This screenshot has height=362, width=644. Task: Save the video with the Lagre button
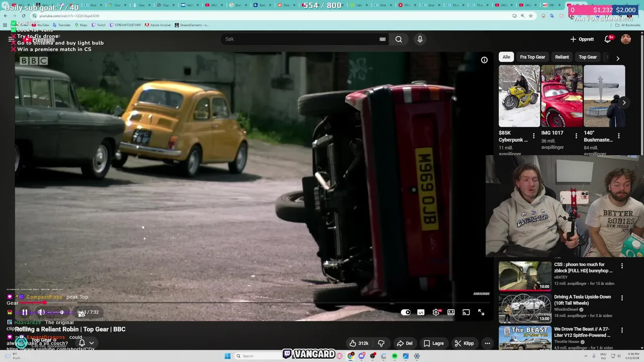[x=434, y=343]
